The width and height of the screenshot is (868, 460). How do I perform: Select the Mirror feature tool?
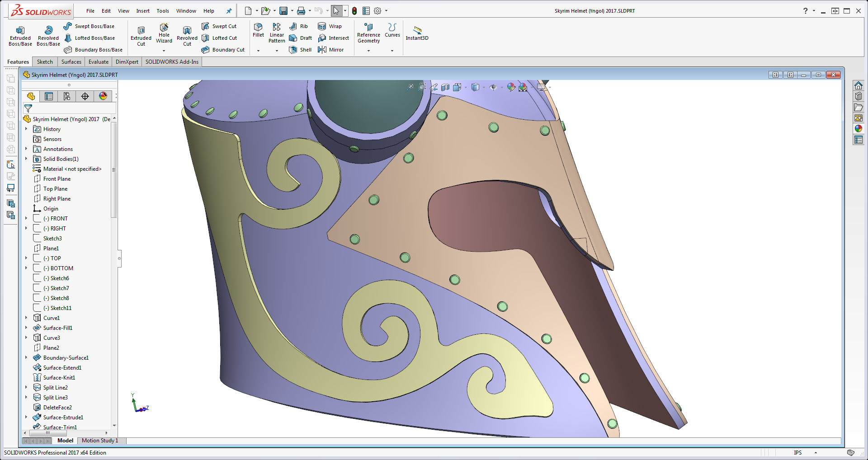333,50
